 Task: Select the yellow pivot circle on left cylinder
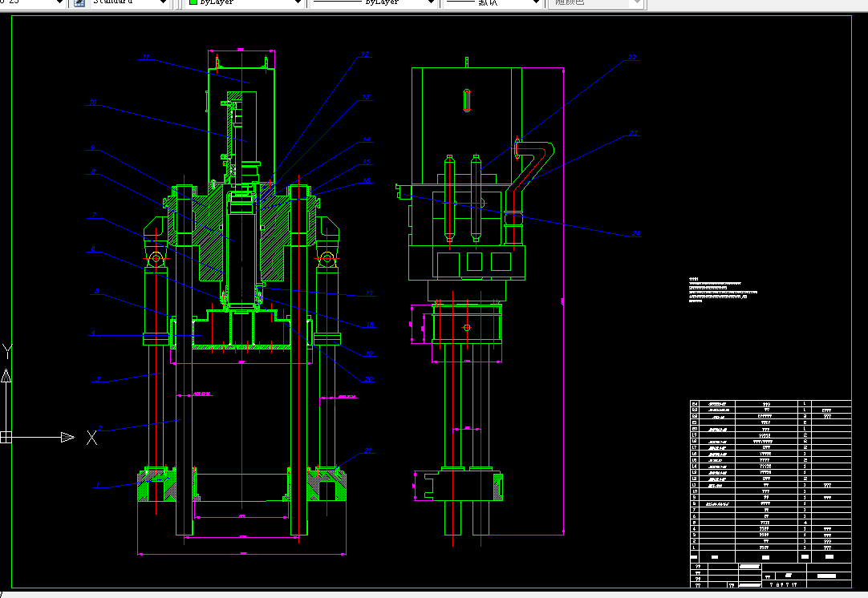[156, 258]
